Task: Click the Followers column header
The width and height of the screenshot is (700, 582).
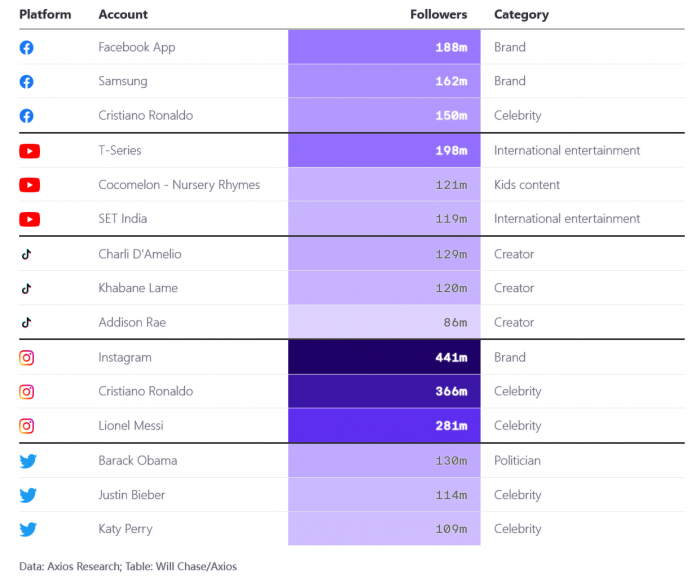Action: [438, 15]
